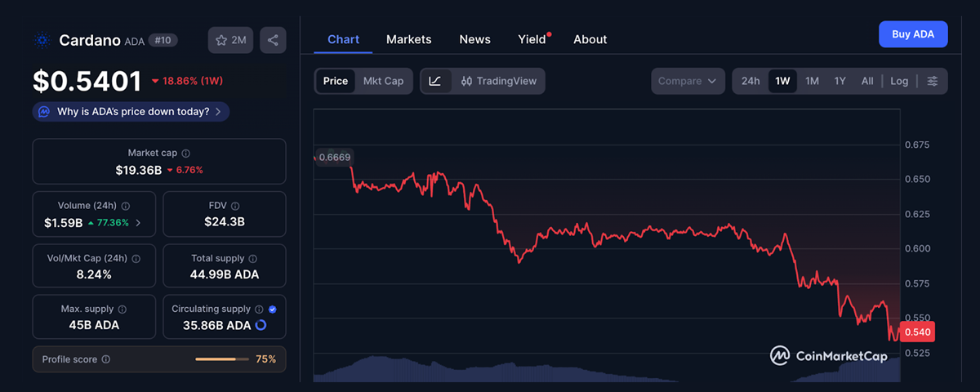
Task: Select the 24h time range
Action: pyautogui.click(x=751, y=81)
